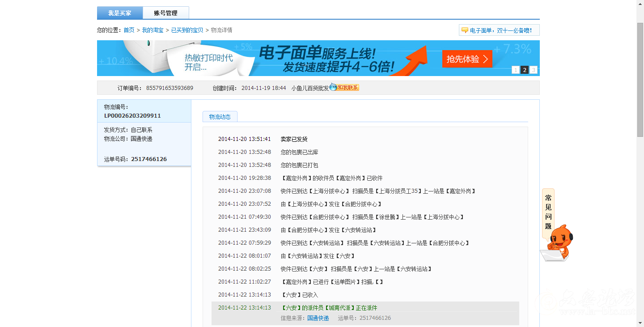Click the 电子面单，双十一必备喔 link
This screenshot has height=327, width=644.
[500, 30]
